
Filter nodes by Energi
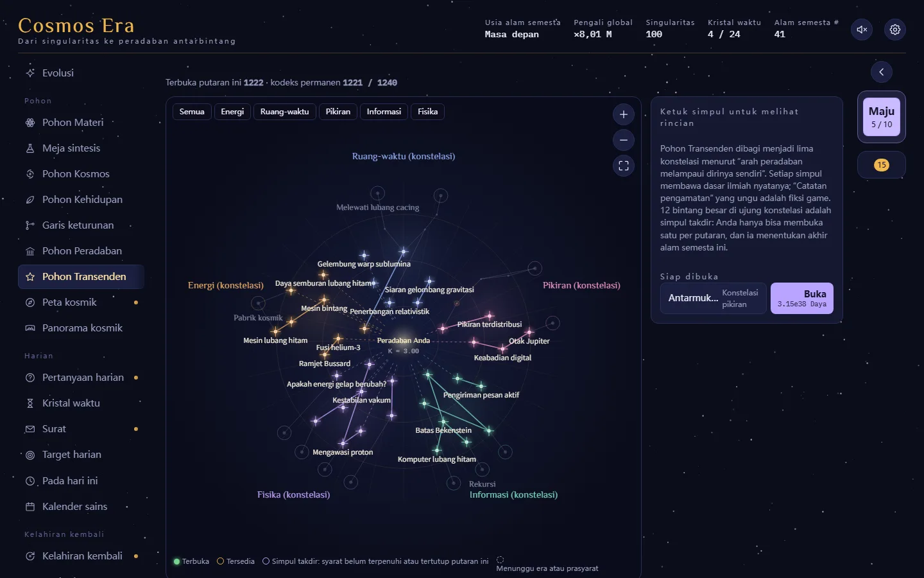tap(232, 112)
